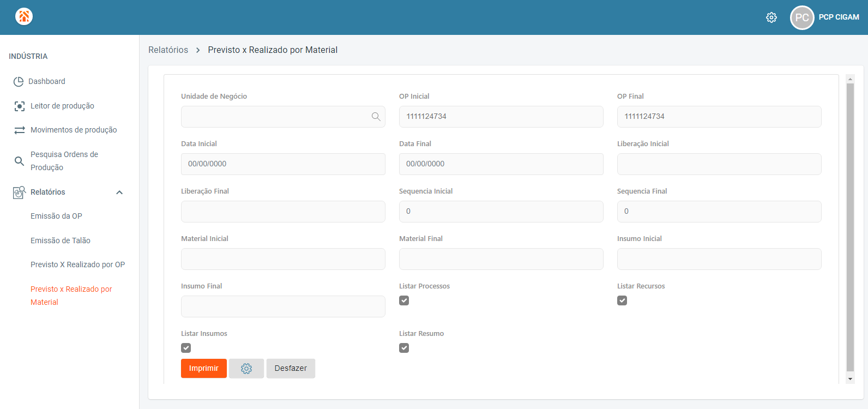
Task: Select Previsto x Realizado por Material
Action: point(71,296)
